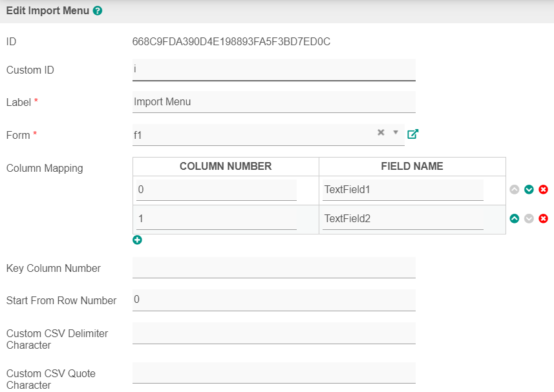
Task: Open the Form selection box showing f1
Action: click(252, 135)
